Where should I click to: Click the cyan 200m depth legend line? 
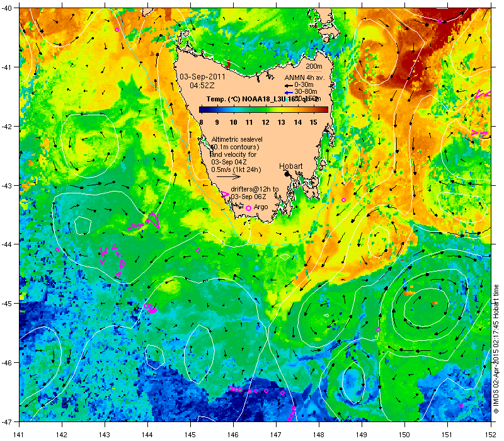[314, 71]
